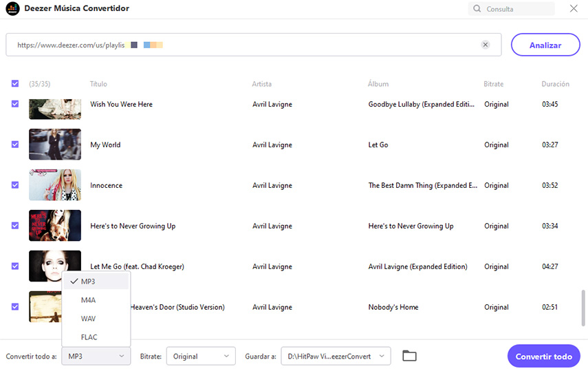Click the title "My World"
This screenshot has height=371, width=588.
(105, 145)
